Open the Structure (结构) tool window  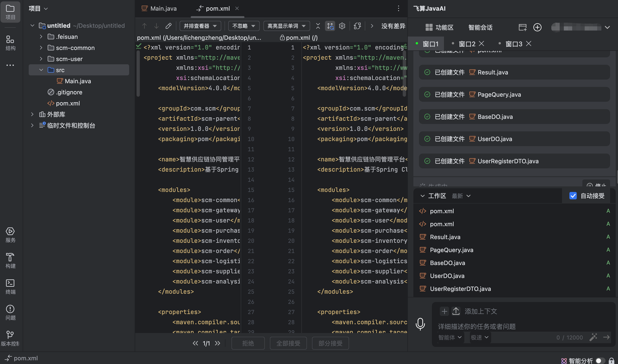10,42
